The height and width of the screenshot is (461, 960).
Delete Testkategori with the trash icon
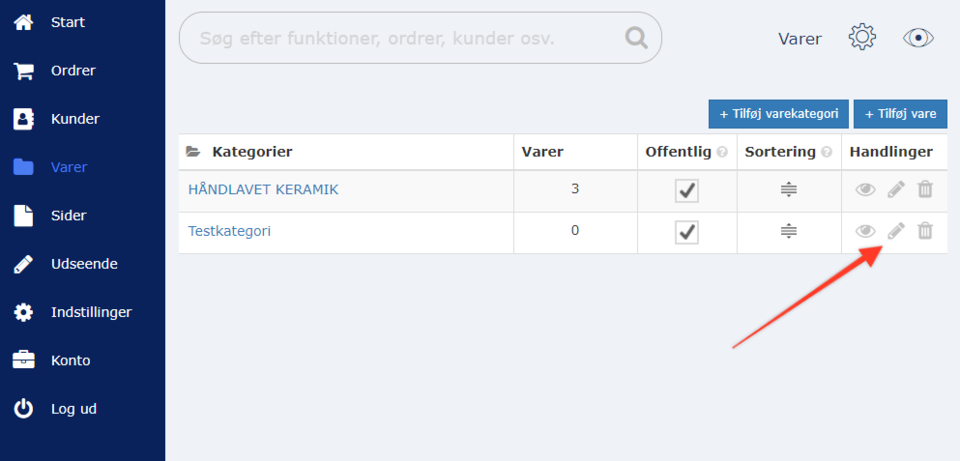coord(926,231)
